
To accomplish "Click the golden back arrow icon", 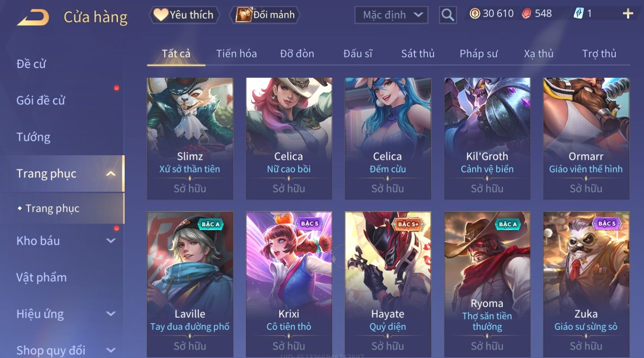I will point(33,18).
